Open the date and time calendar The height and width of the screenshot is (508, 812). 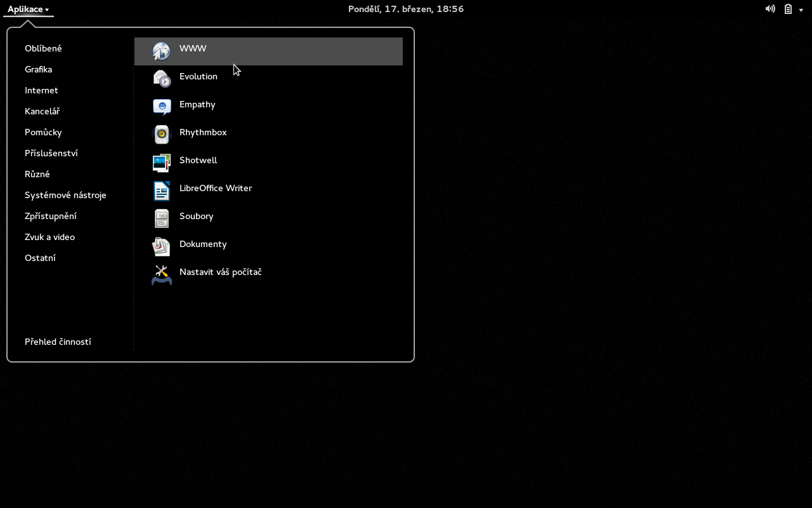coord(406,9)
